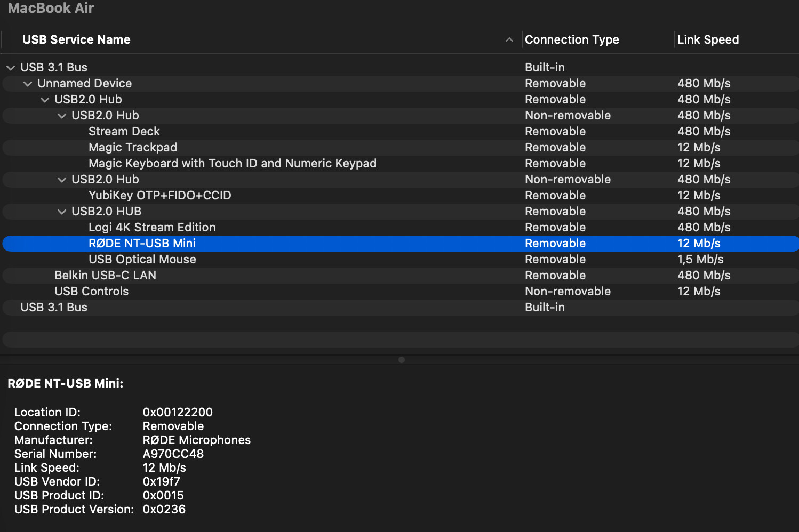
Task: Collapse the uppercase USB2.0 HUB node
Action: tap(62, 212)
